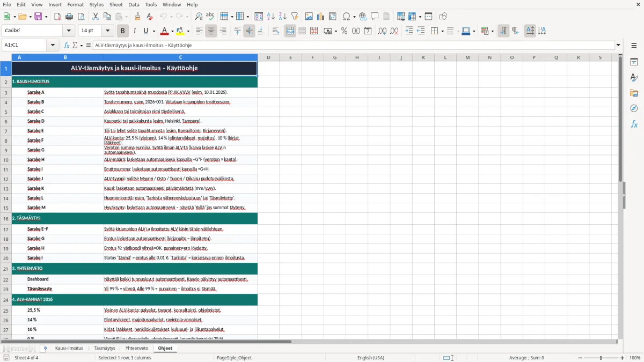Toggle Center Horizontally alignment
Image resolution: width=644 pixels, height=362 pixels.
coord(211,31)
